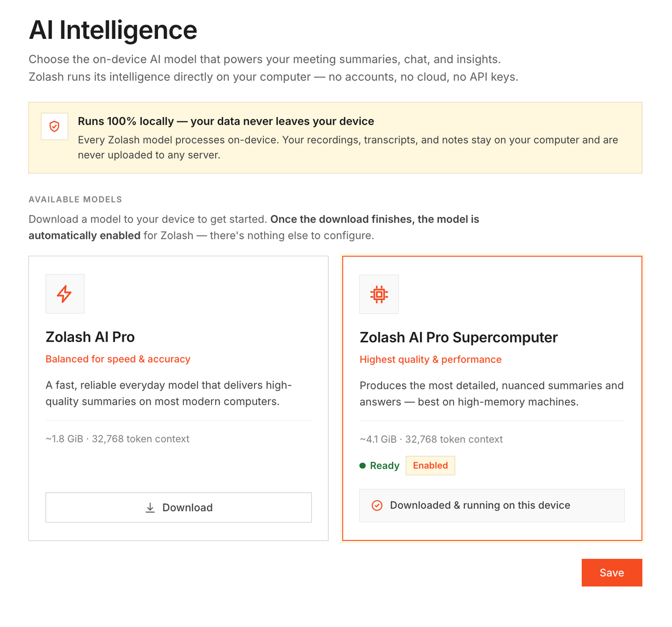Image resolution: width=672 pixels, height=627 pixels.
Task: Click the Ready status label
Action: [385, 466]
